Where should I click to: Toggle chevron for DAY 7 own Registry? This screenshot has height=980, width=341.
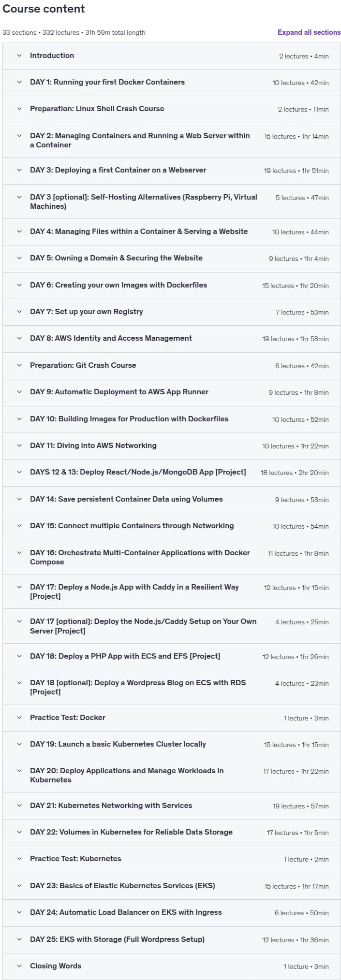click(x=19, y=312)
